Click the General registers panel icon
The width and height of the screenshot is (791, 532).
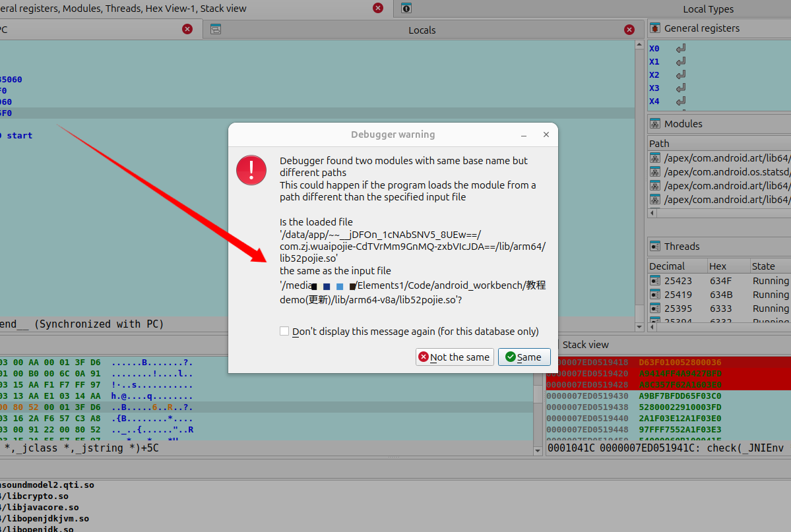coord(655,28)
